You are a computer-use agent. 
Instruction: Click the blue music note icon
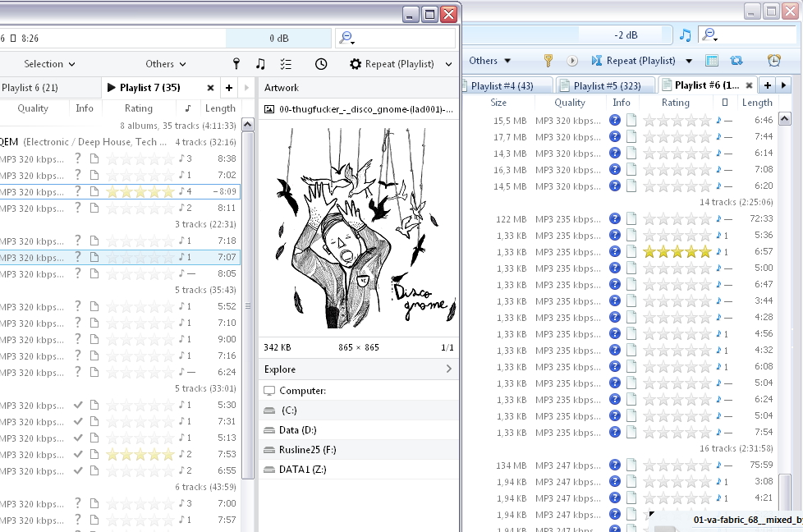pos(685,35)
